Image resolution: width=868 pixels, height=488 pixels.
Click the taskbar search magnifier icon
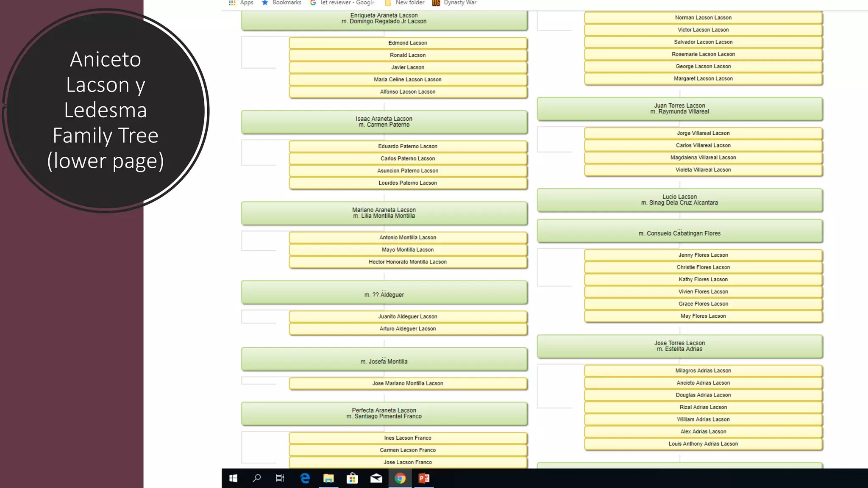pos(256,478)
